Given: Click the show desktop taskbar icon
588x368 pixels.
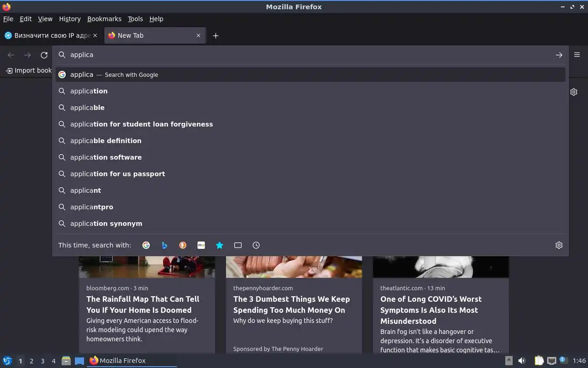Looking at the screenshot, I should [79, 361].
